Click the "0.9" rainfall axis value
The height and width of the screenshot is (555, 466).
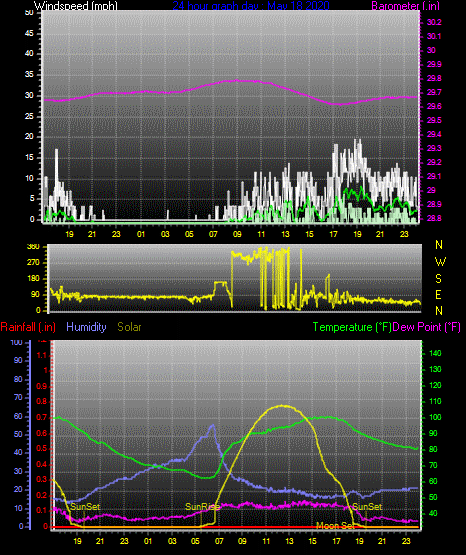pyautogui.click(x=42, y=386)
